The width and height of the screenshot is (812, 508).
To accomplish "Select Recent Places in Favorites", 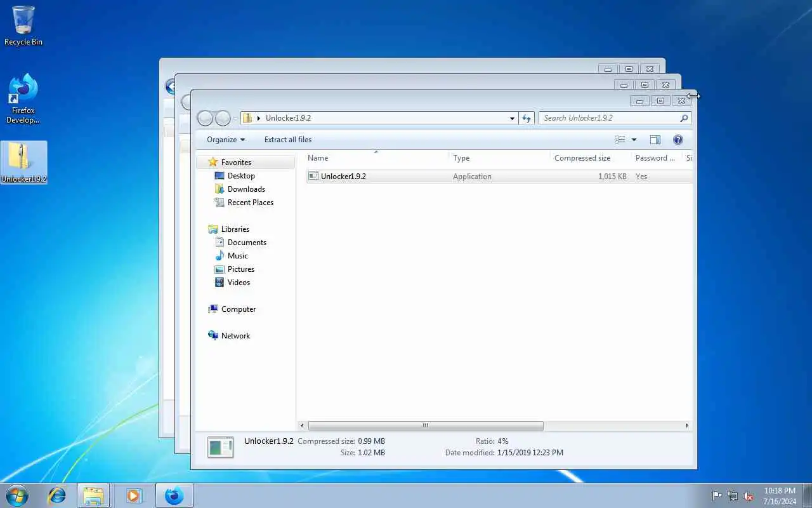I will coord(251,203).
